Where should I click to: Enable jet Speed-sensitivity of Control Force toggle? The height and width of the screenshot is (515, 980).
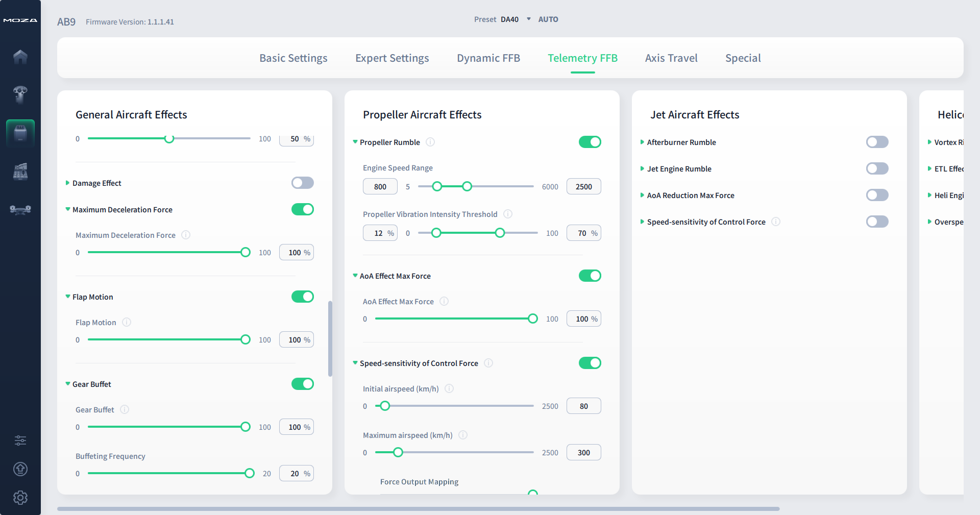coord(877,222)
